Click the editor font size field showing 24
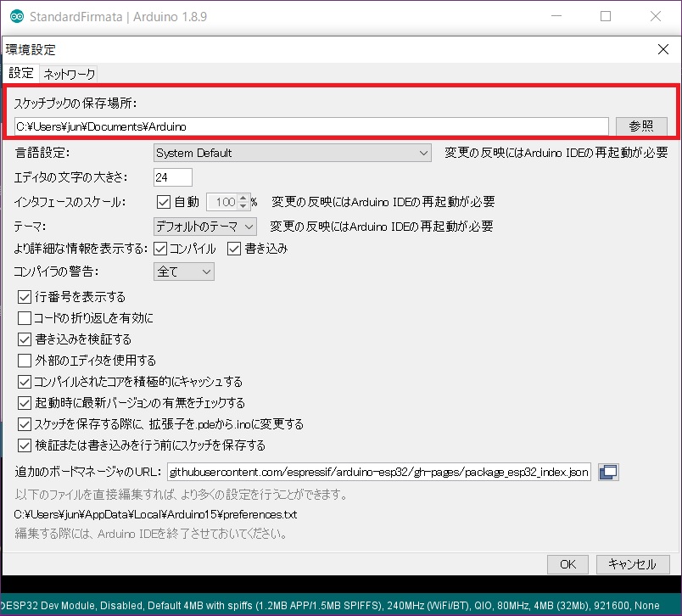 click(173, 177)
